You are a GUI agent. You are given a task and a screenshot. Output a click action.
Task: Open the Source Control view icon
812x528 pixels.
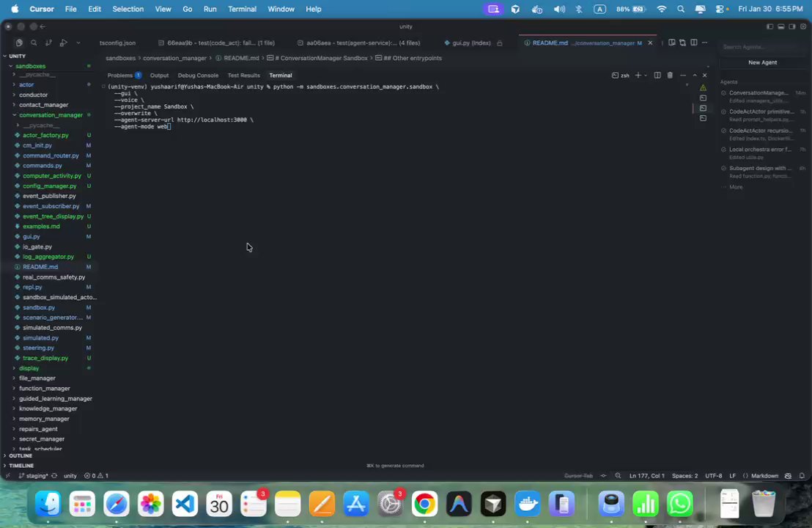48,43
